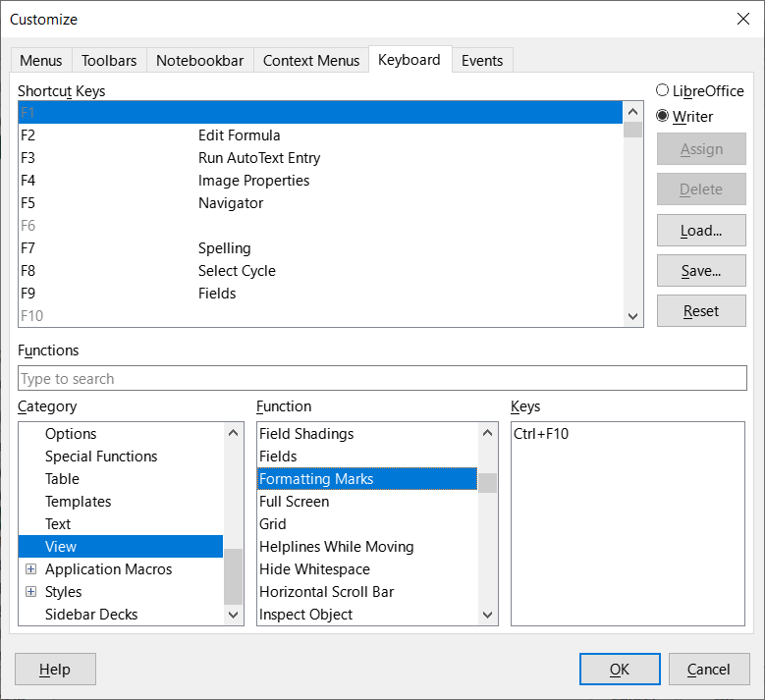Switch to the Menus tab
This screenshot has height=700, width=765.
click(41, 61)
